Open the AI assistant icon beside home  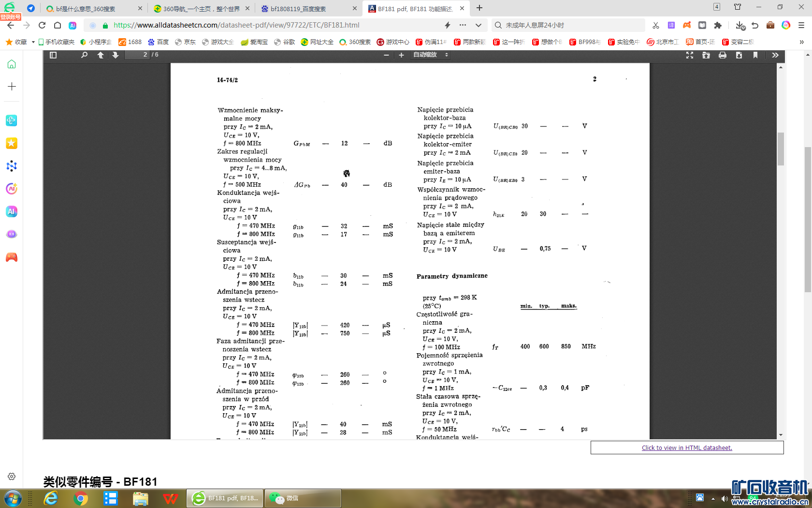(72, 25)
